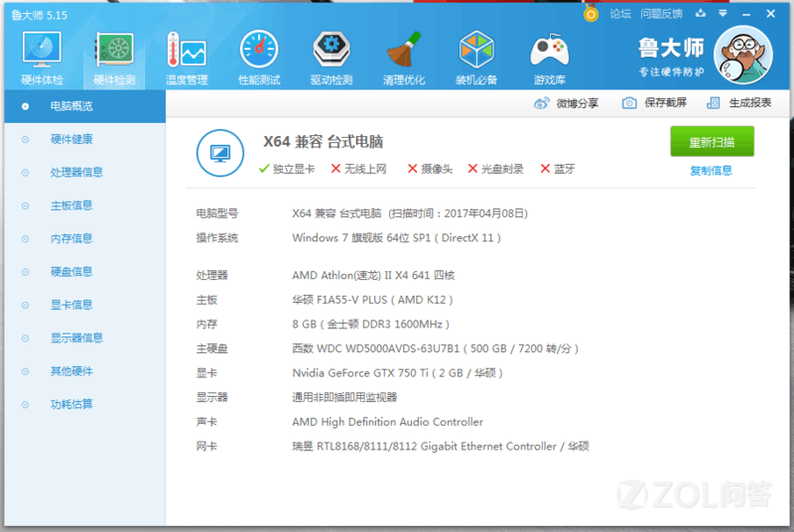The height and width of the screenshot is (532, 794).
Task: Click the 'X64 兼容 台式电脑' heading
Action: coord(324,142)
